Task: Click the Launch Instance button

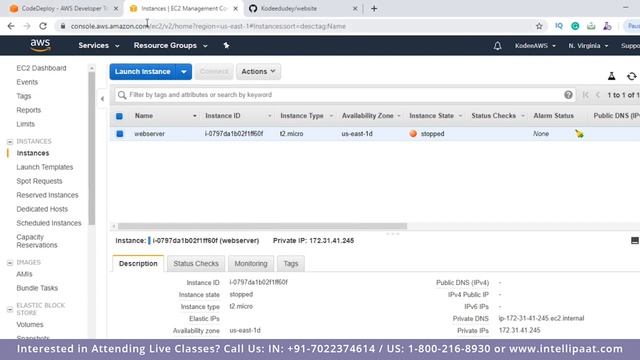Action: (x=142, y=72)
